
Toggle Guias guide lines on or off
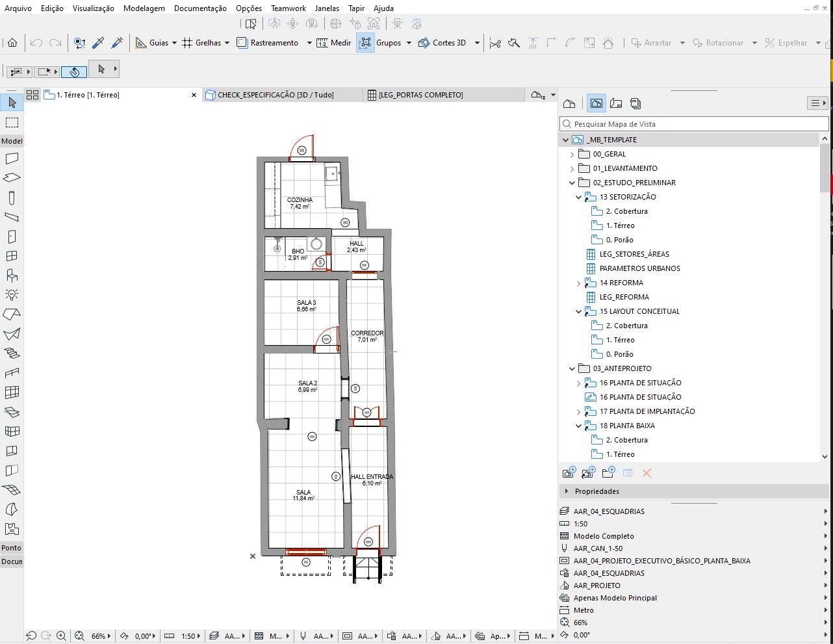tap(151, 43)
